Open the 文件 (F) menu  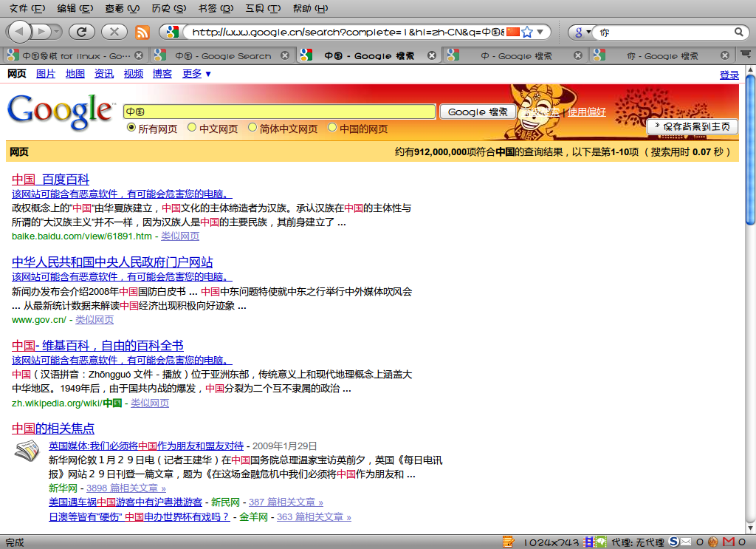[x=27, y=8]
